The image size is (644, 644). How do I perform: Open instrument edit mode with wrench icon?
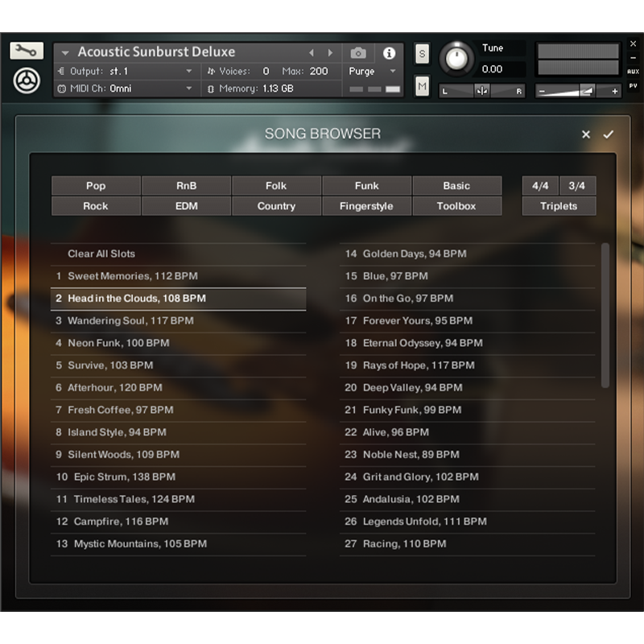[27, 51]
